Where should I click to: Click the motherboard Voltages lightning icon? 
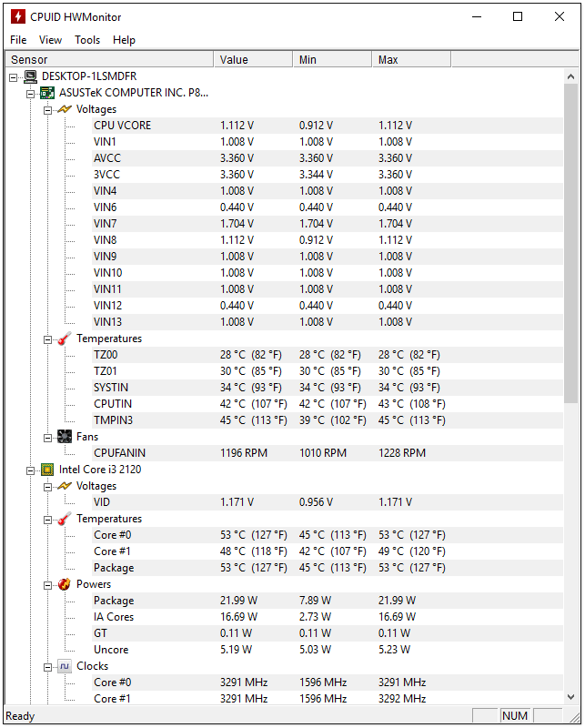65,109
